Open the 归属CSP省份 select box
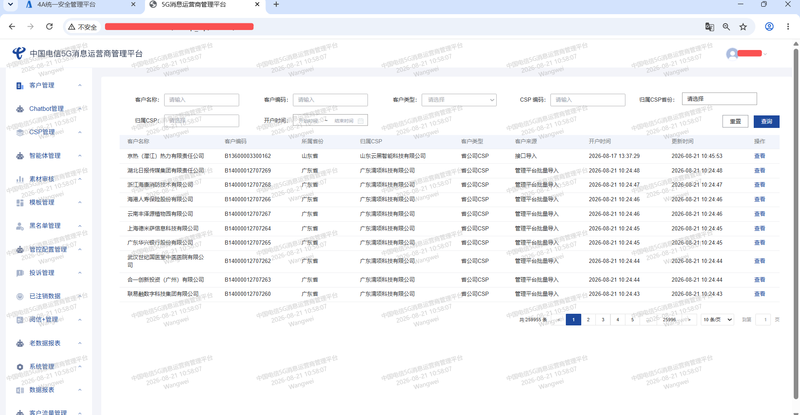 coord(719,99)
